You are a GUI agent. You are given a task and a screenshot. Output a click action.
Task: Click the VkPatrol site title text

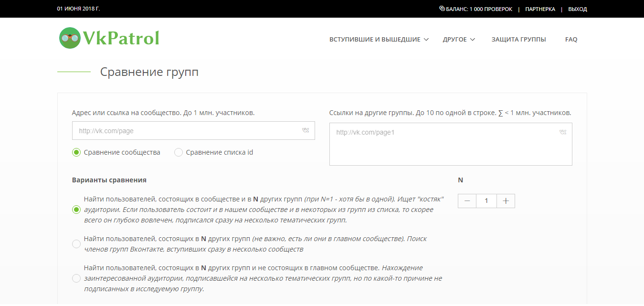click(x=121, y=38)
